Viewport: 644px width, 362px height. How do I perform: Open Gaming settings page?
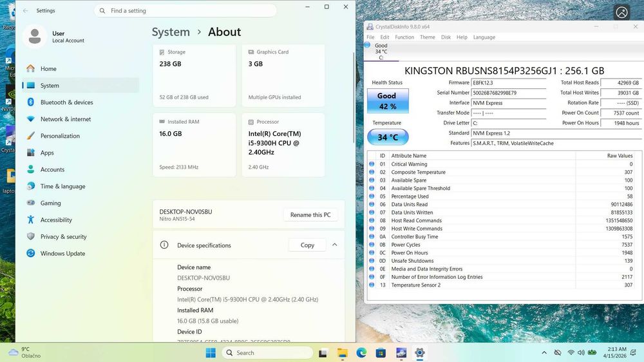tap(80, 203)
